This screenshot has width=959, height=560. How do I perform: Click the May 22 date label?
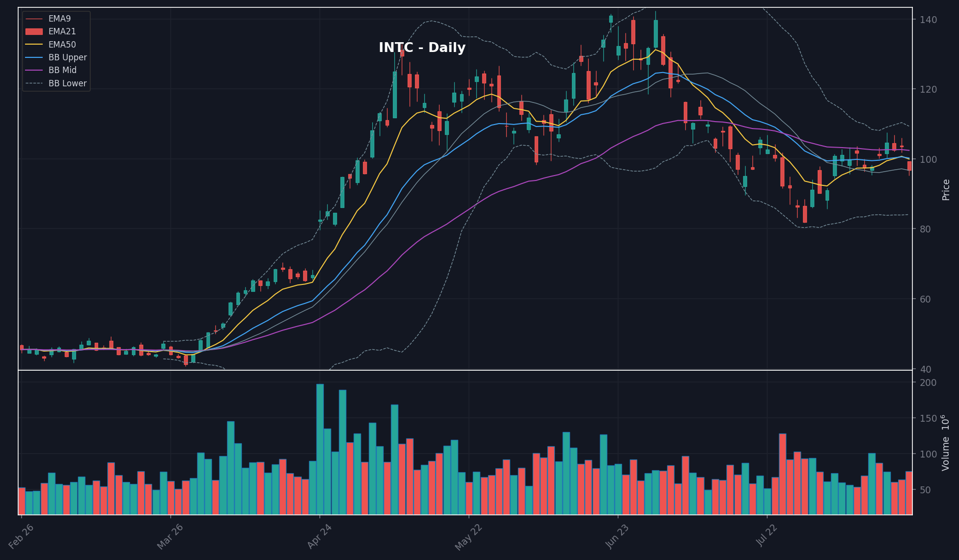tap(468, 537)
